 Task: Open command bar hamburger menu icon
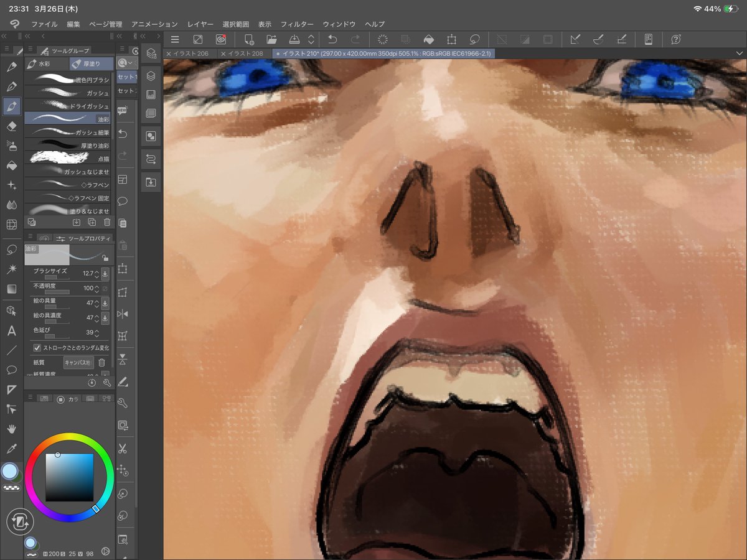click(x=175, y=39)
